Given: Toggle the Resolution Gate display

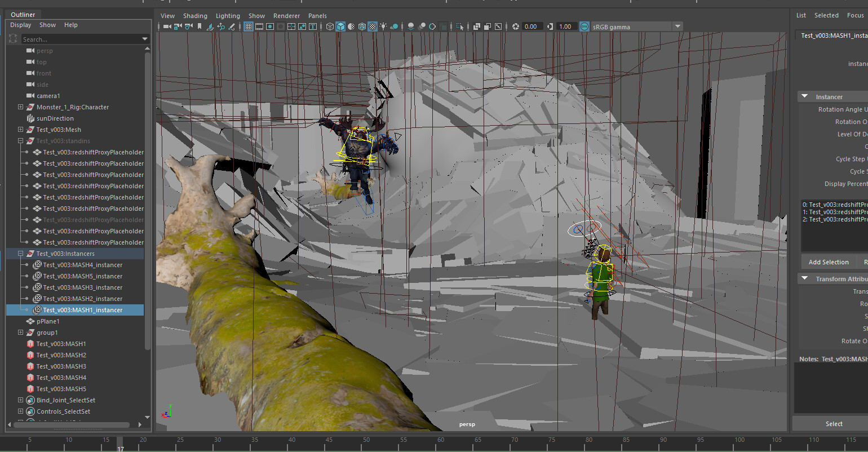Looking at the screenshot, I should (x=270, y=26).
